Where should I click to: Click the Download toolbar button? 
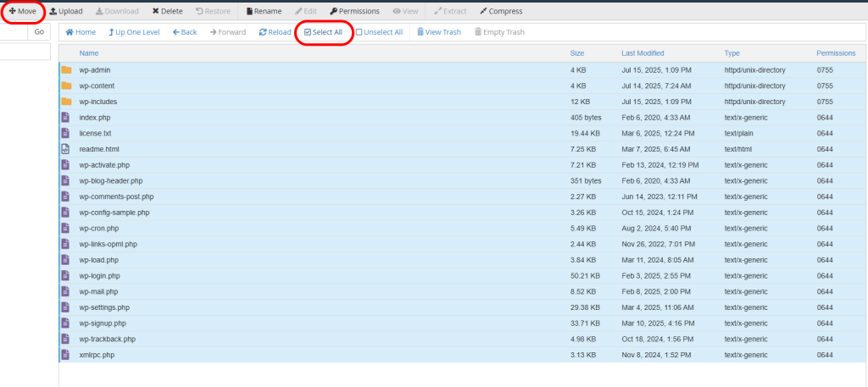click(x=117, y=11)
